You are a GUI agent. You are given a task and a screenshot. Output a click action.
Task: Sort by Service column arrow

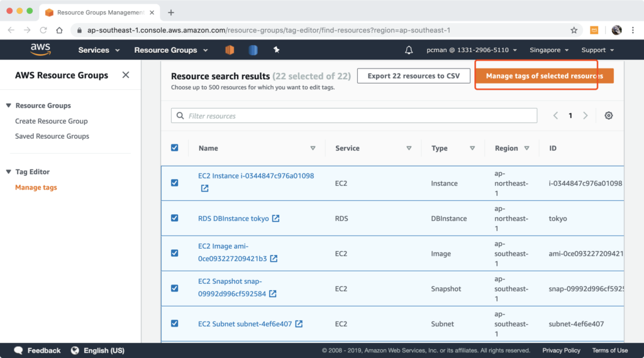click(409, 148)
